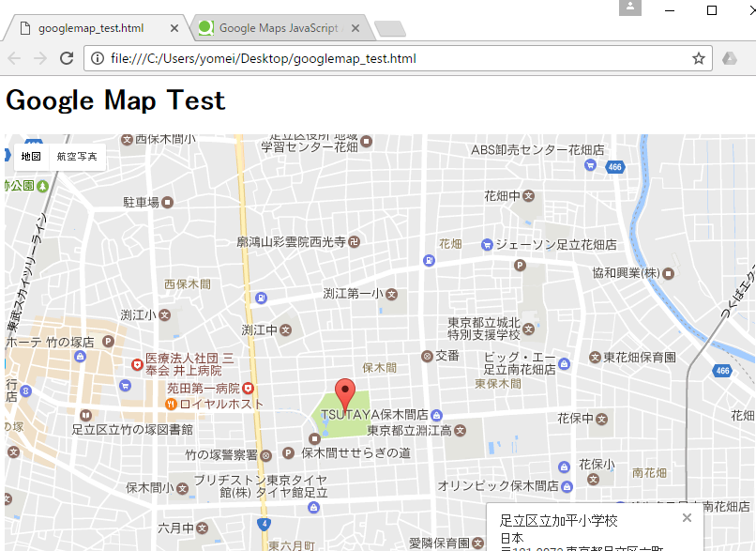Click the Google Map Test heading
The image size is (756, 551).
click(115, 100)
